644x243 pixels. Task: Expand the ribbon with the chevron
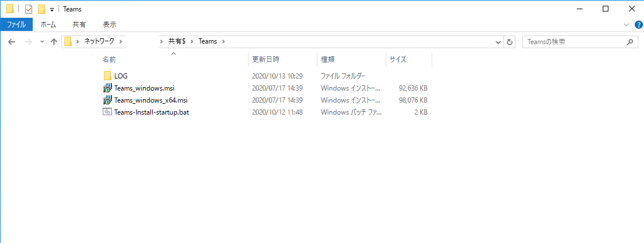626,25
